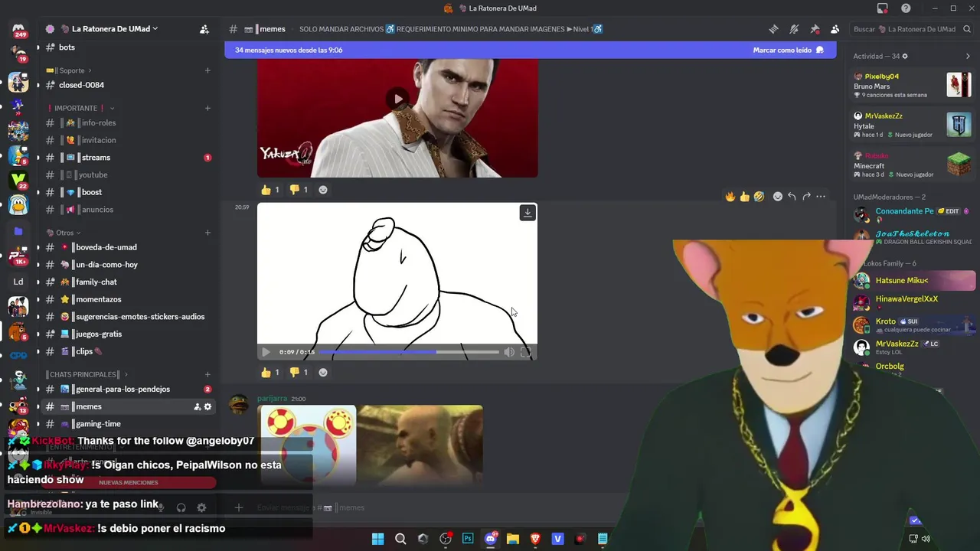This screenshot has height=551, width=980.
Task: Click Marcar como leído button
Action: [x=788, y=50]
